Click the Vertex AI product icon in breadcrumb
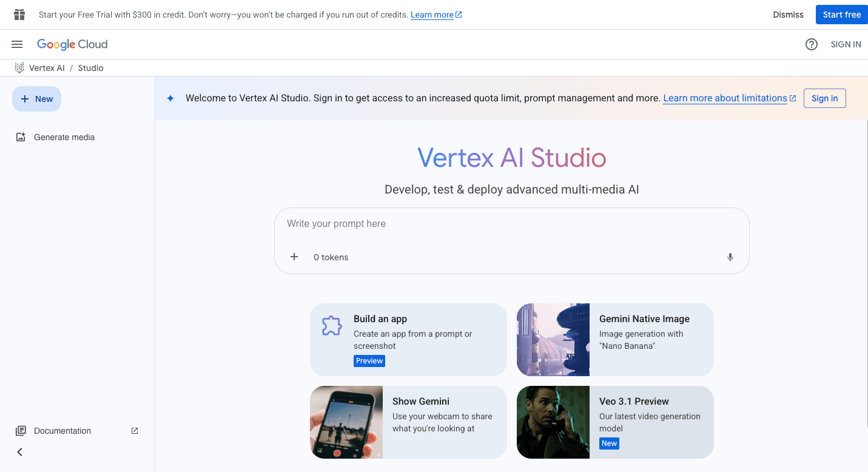This screenshot has height=472, width=868. [19, 67]
